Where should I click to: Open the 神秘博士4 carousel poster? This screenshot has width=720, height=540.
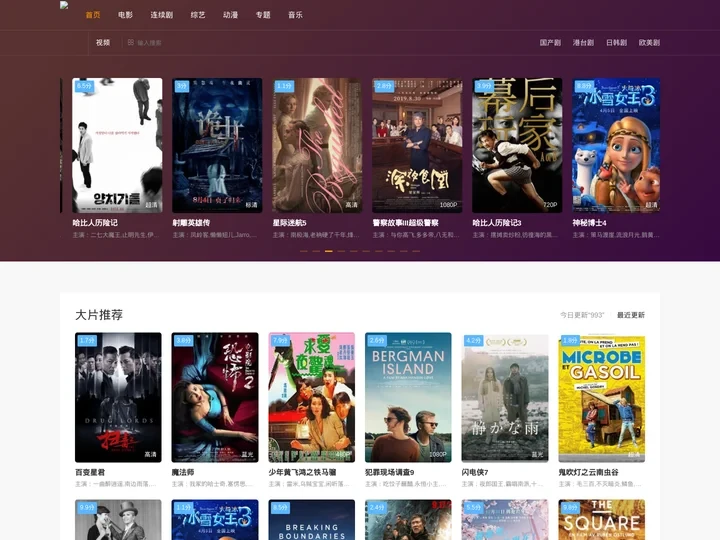(616, 145)
